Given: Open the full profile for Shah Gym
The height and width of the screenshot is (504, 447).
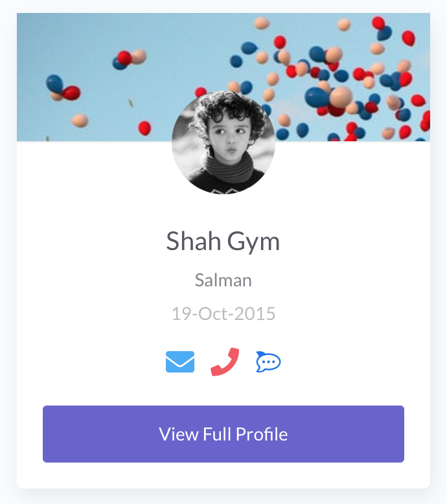Looking at the screenshot, I should (x=223, y=434).
